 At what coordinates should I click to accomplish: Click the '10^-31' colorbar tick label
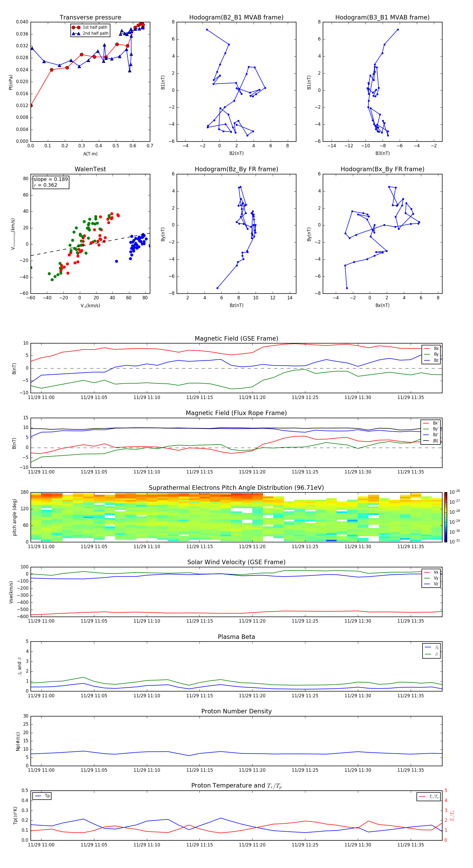[455, 542]
